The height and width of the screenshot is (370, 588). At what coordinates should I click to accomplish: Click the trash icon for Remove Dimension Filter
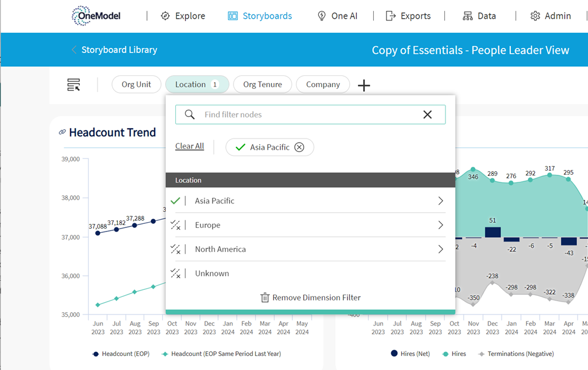[x=265, y=298]
